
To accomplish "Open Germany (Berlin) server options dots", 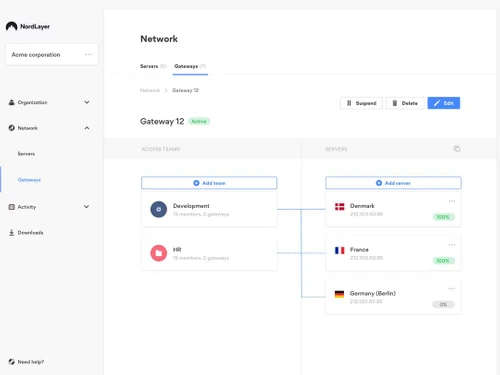I will (452, 288).
